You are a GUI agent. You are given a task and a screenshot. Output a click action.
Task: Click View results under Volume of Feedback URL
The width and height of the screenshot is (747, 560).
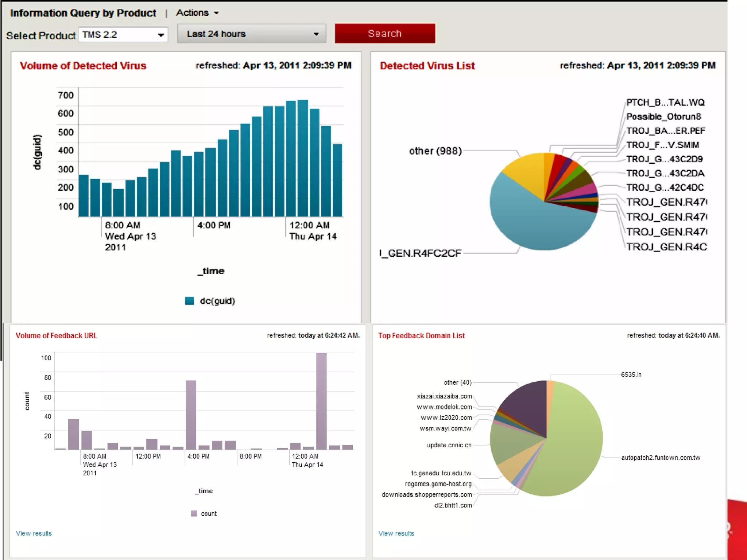pyautogui.click(x=34, y=533)
